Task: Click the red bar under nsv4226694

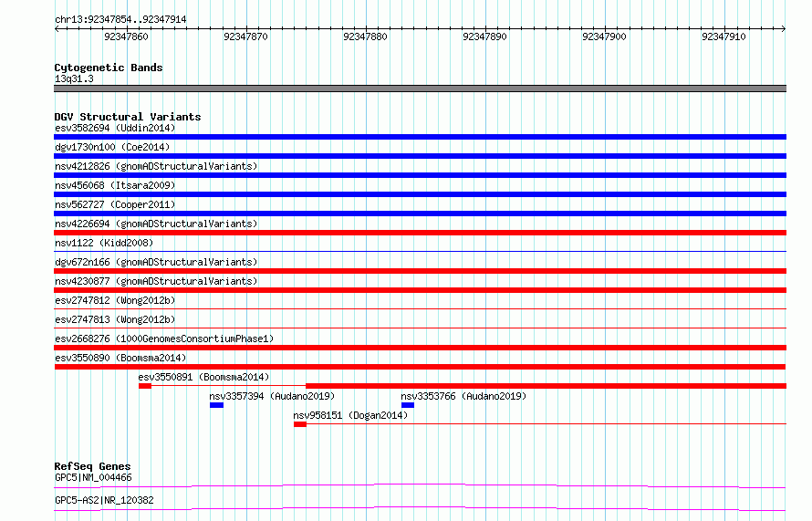Action: click(x=420, y=233)
